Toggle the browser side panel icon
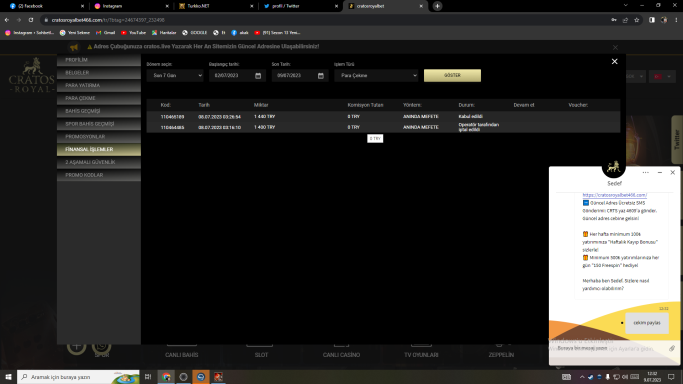The height and width of the screenshot is (384, 683). click(x=652, y=20)
